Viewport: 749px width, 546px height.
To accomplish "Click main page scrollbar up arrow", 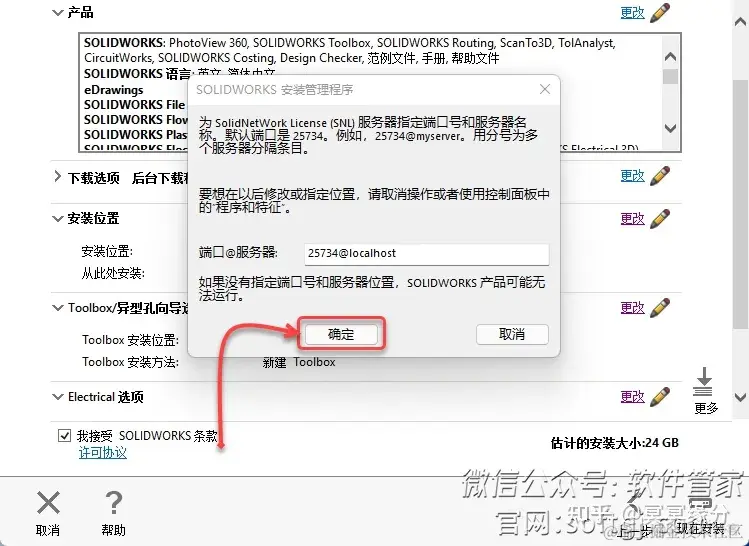I will tap(740, 21).
